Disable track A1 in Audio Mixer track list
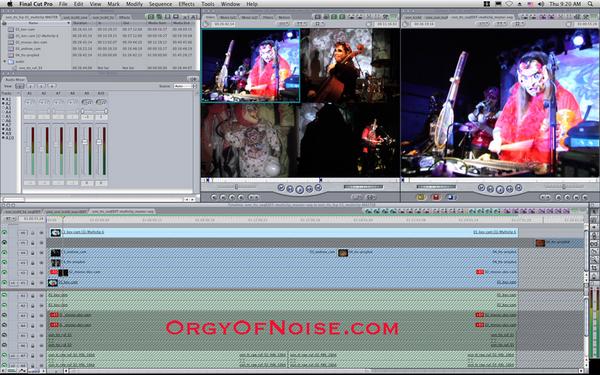This screenshot has width=600, height=375. coord(3,99)
